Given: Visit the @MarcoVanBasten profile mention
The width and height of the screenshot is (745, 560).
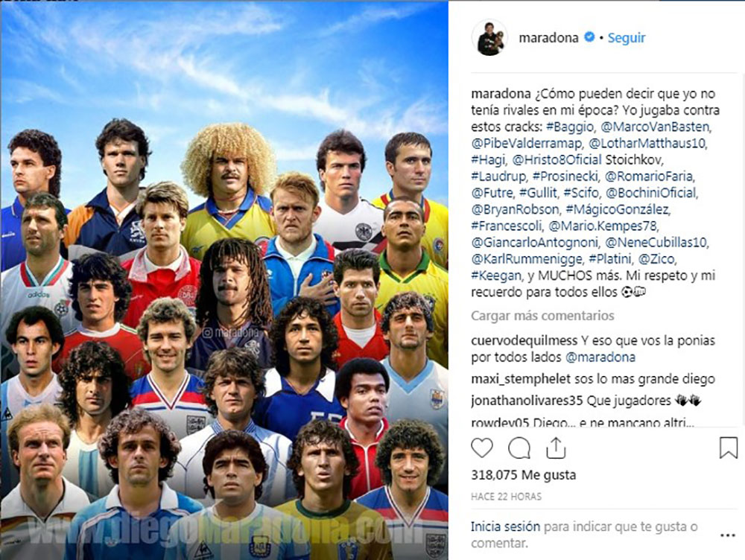Looking at the screenshot, I should (655, 127).
